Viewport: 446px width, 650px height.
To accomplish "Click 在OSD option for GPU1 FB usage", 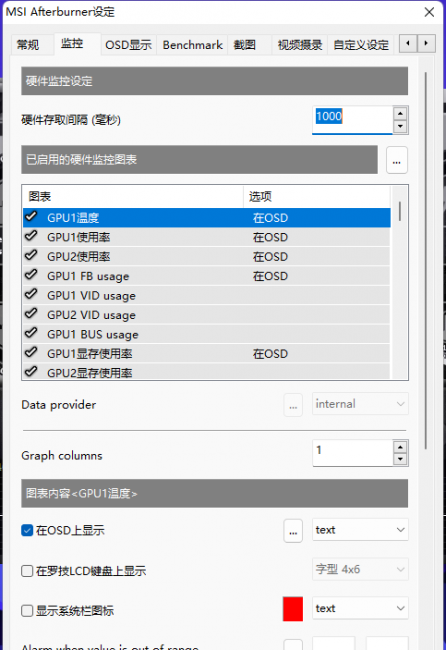I will 270,276.
